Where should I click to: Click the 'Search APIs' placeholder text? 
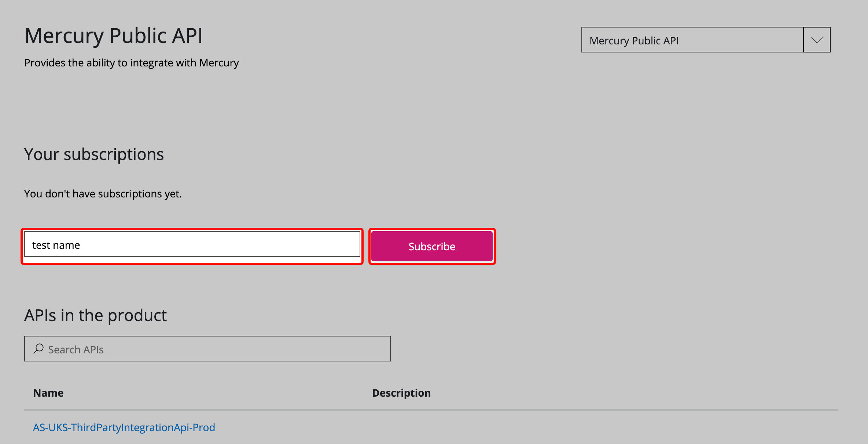point(76,350)
